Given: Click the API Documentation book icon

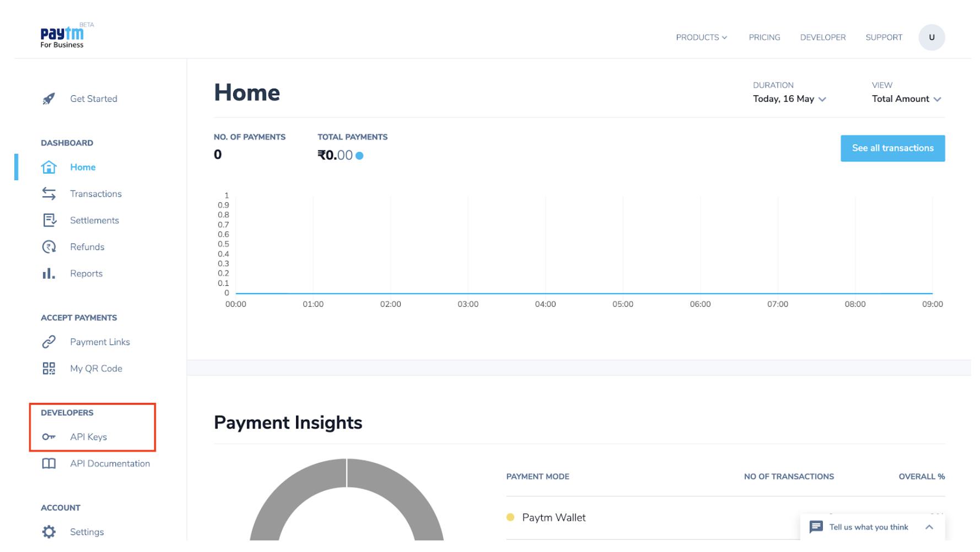Looking at the screenshot, I should pyautogui.click(x=49, y=464).
